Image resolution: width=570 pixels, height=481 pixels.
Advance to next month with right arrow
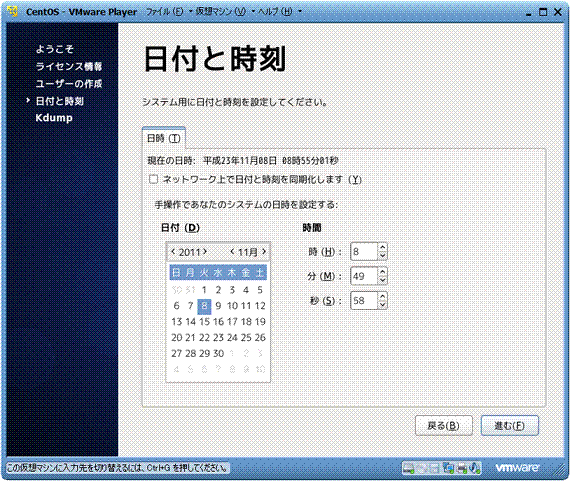coord(264,252)
